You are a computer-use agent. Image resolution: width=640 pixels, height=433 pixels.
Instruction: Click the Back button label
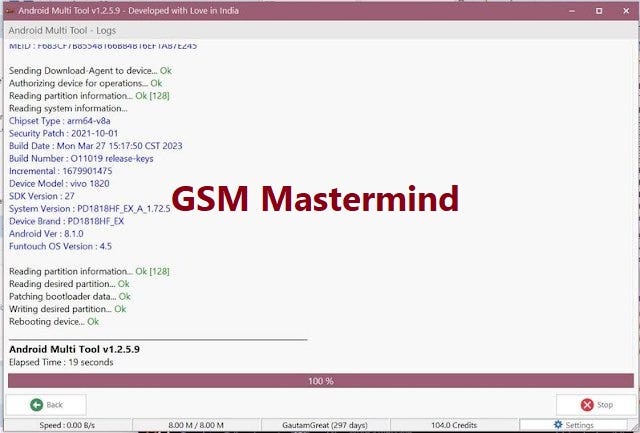(x=55, y=404)
